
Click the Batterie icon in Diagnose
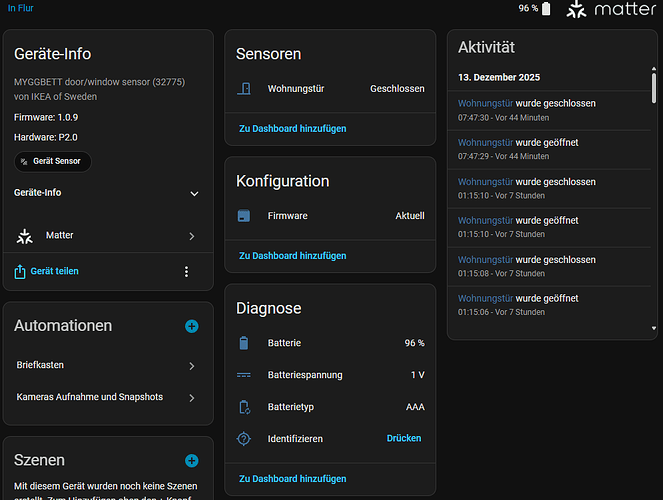coord(244,343)
